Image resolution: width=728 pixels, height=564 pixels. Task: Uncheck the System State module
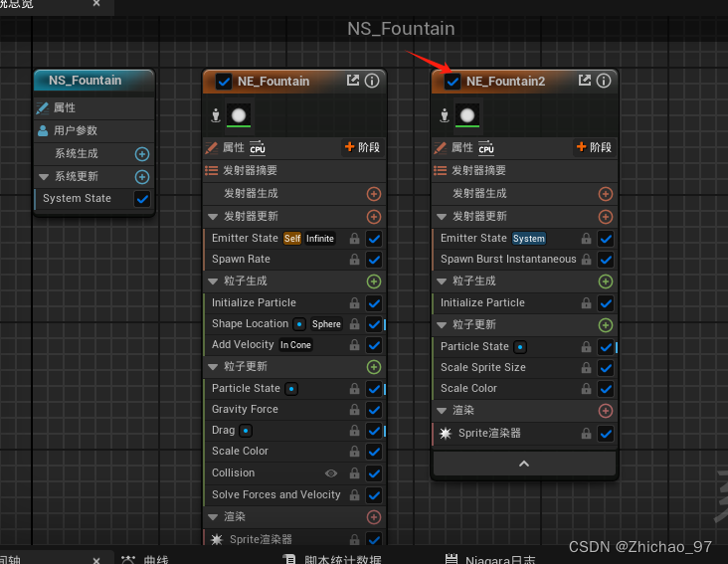142,199
